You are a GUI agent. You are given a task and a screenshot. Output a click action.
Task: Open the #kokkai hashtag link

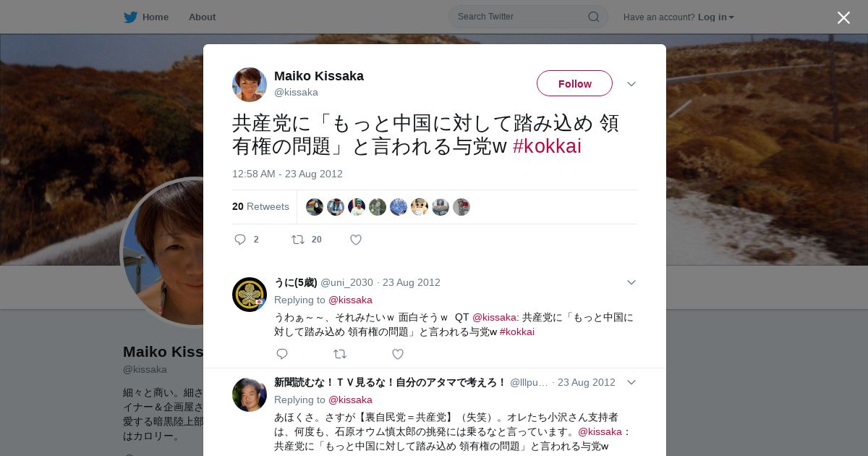click(547, 146)
